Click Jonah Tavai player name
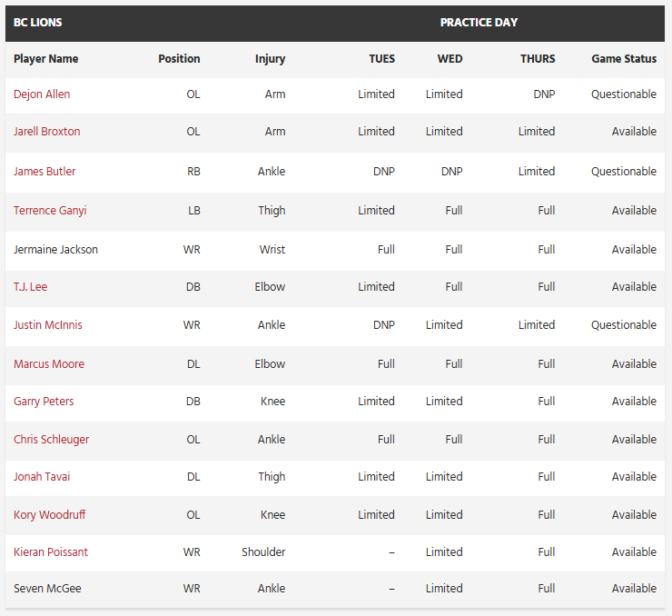Image resolution: width=672 pixels, height=616 pixels. (42, 477)
